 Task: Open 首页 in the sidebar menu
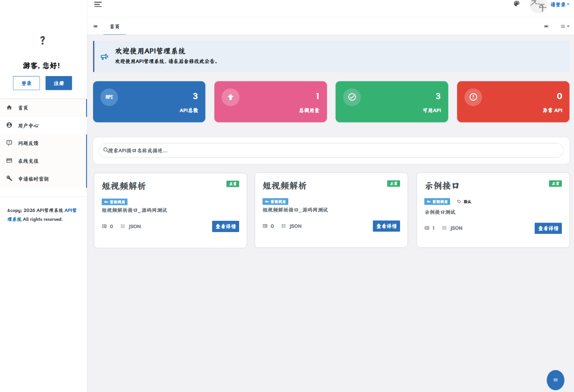[x=43, y=108]
